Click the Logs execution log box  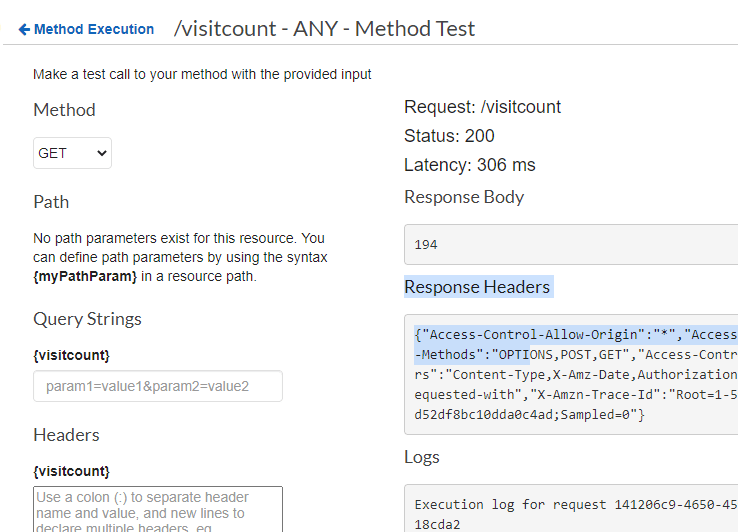click(571, 508)
